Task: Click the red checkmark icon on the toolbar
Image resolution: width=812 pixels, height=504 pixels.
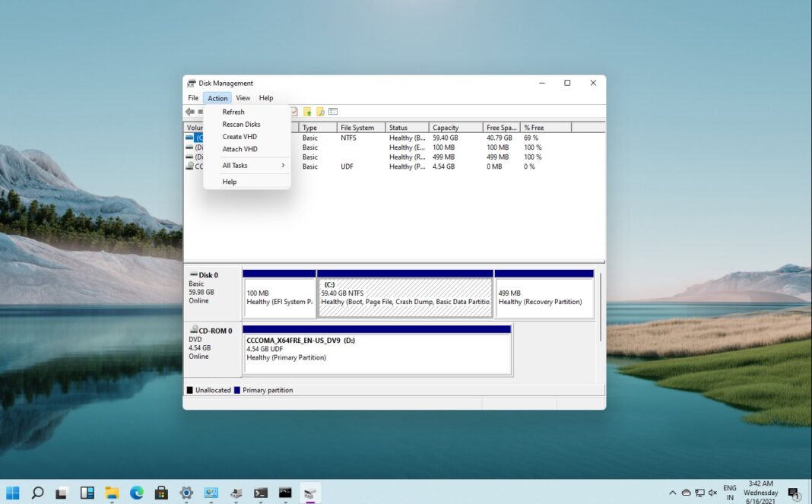Action: click(294, 112)
